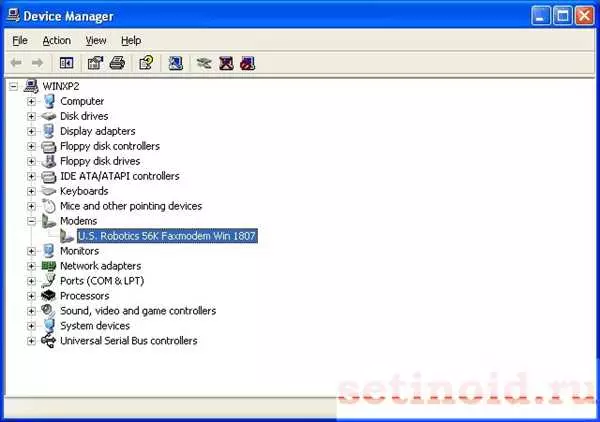Select the WINXP2 label
Viewport: 600px width, 422px height.
(x=61, y=86)
